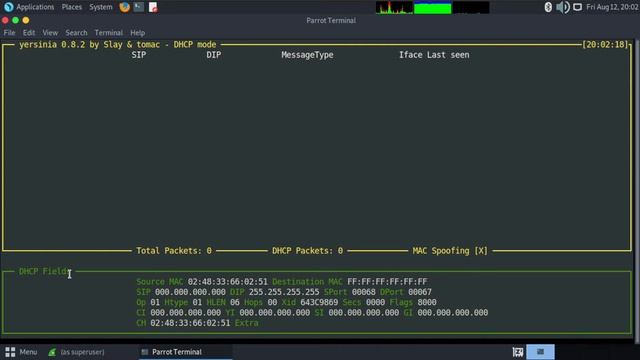Click the Hops value 00
Viewport: 640px width, 360px height.
coord(272,302)
